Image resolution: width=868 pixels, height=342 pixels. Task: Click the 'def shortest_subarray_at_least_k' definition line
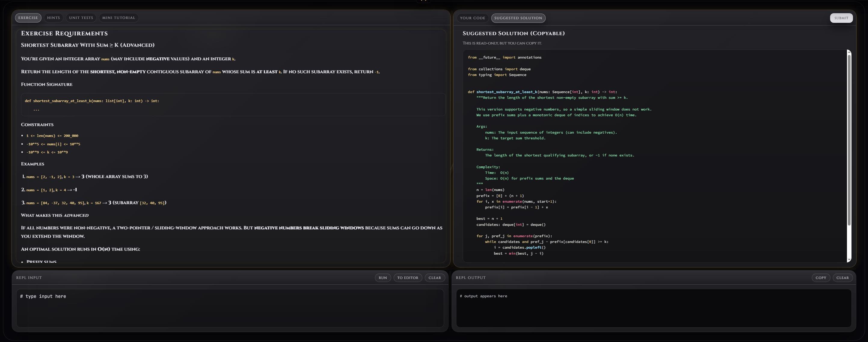point(542,92)
